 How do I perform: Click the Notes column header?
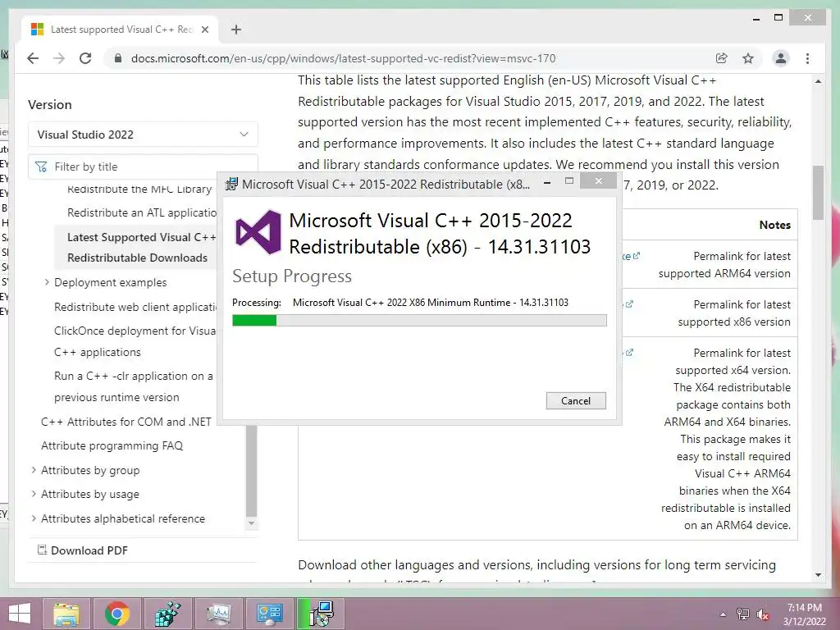tap(774, 225)
